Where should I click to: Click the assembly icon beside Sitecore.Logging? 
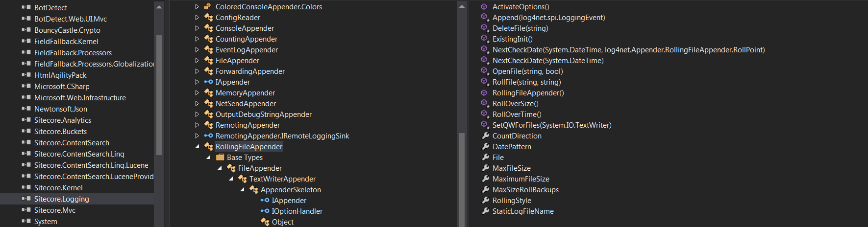pos(26,199)
